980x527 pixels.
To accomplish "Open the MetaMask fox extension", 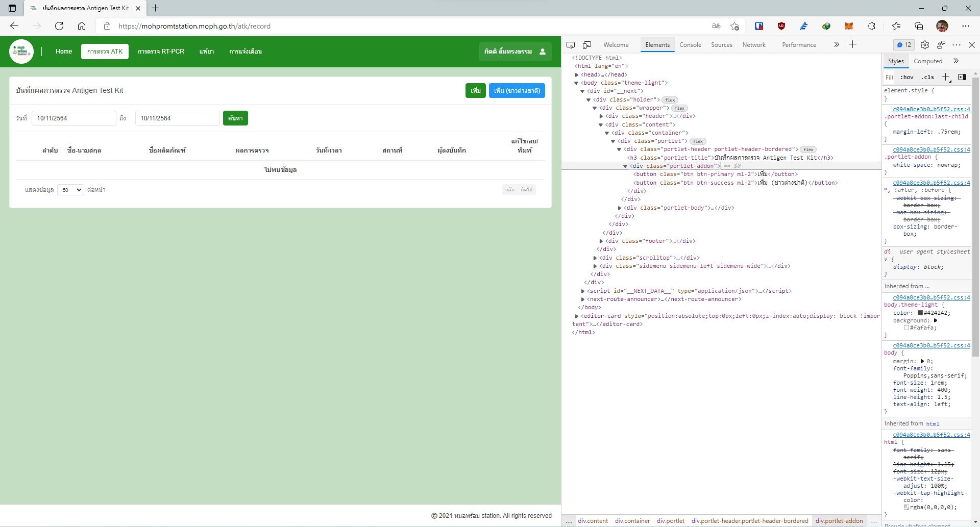I will (849, 26).
